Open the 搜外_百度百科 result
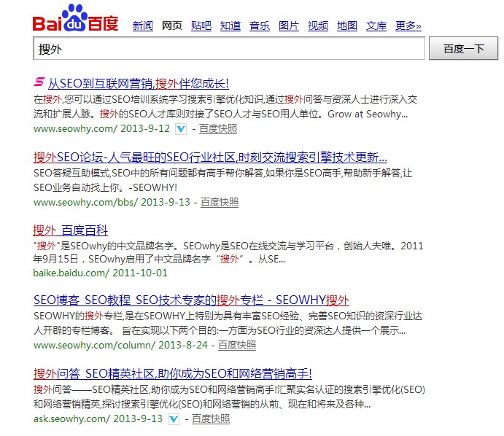This screenshot has height=436, width=504. point(71,230)
